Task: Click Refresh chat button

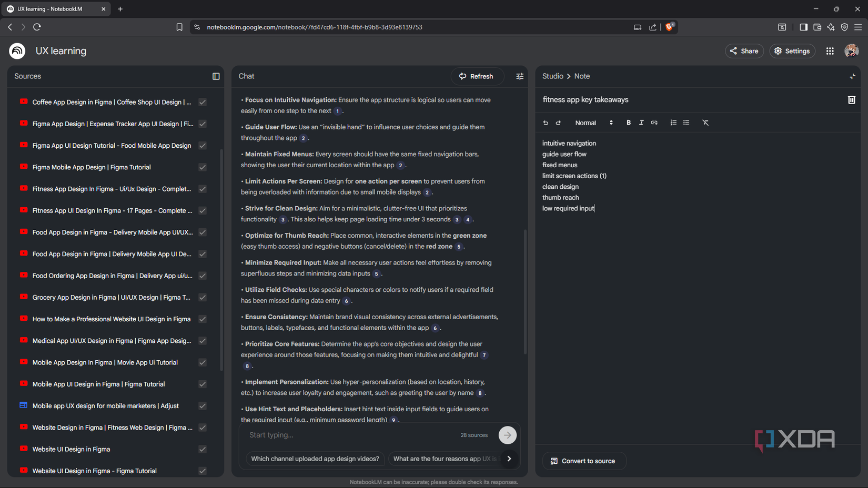Action: click(476, 76)
